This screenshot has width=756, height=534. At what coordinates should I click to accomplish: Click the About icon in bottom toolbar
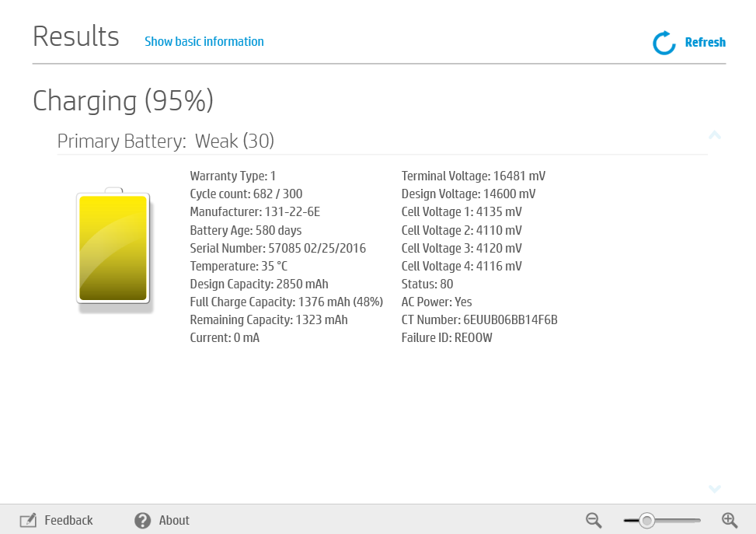pos(143,520)
